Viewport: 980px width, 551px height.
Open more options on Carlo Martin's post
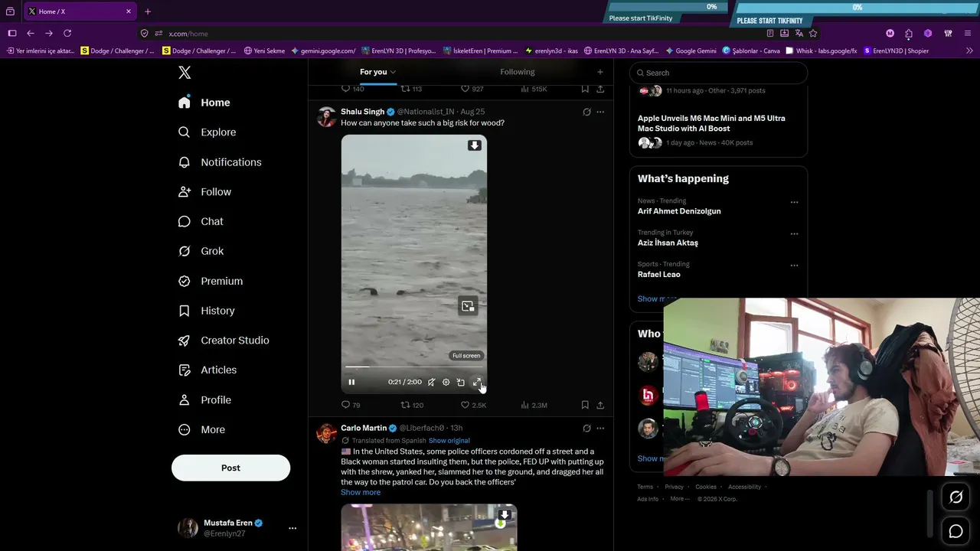point(600,428)
